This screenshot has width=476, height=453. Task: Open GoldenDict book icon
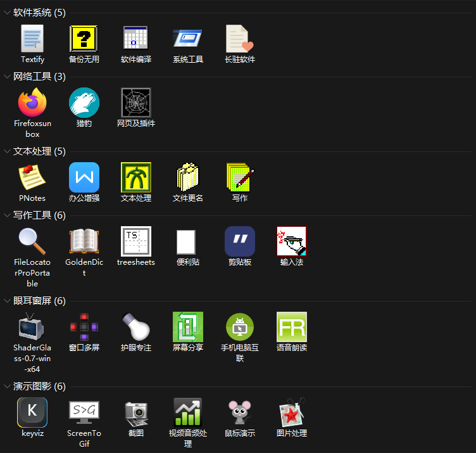coord(84,241)
